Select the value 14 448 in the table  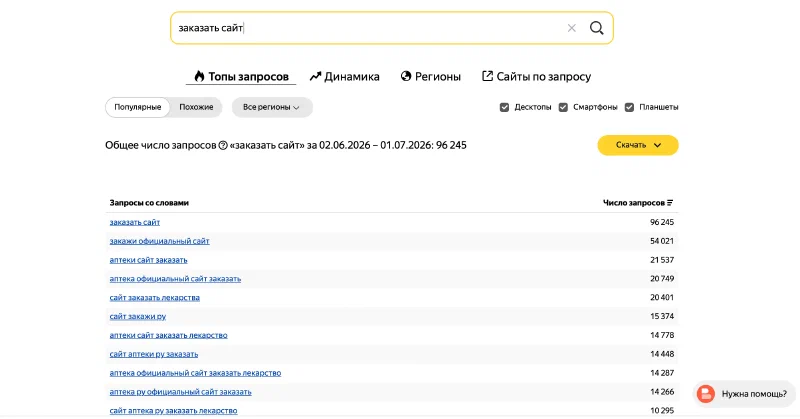[x=662, y=354]
